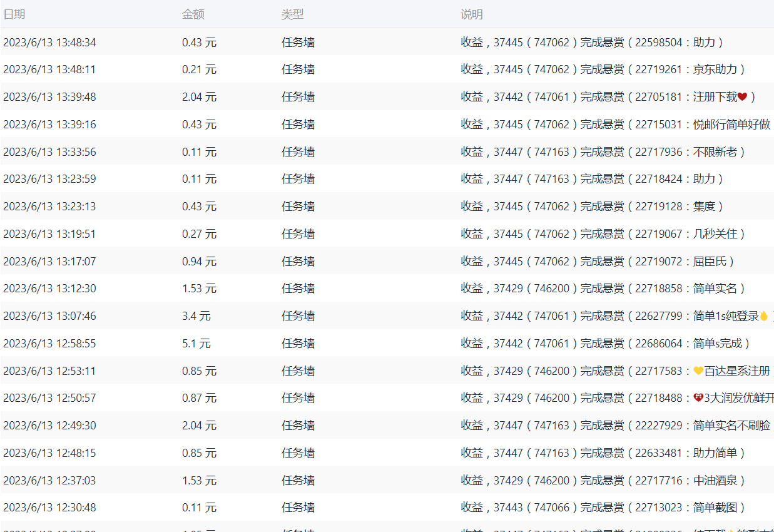774x532 pixels.
Task: Click the date 2023/6/13 13:12:30
Action: pos(49,289)
